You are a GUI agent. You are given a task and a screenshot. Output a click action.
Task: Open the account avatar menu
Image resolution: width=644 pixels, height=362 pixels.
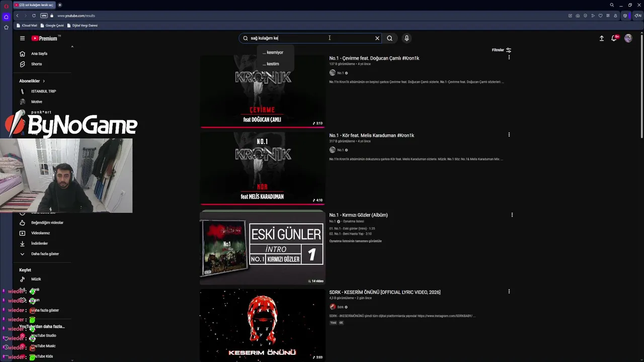[628, 38]
